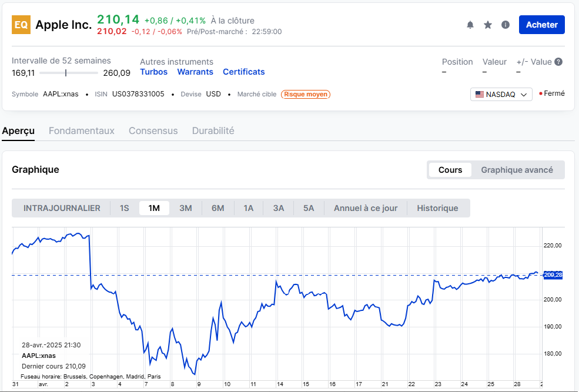Add Apple to favorites with star icon
The height and width of the screenshot is (392, 579).
click(x=488, y=25)
